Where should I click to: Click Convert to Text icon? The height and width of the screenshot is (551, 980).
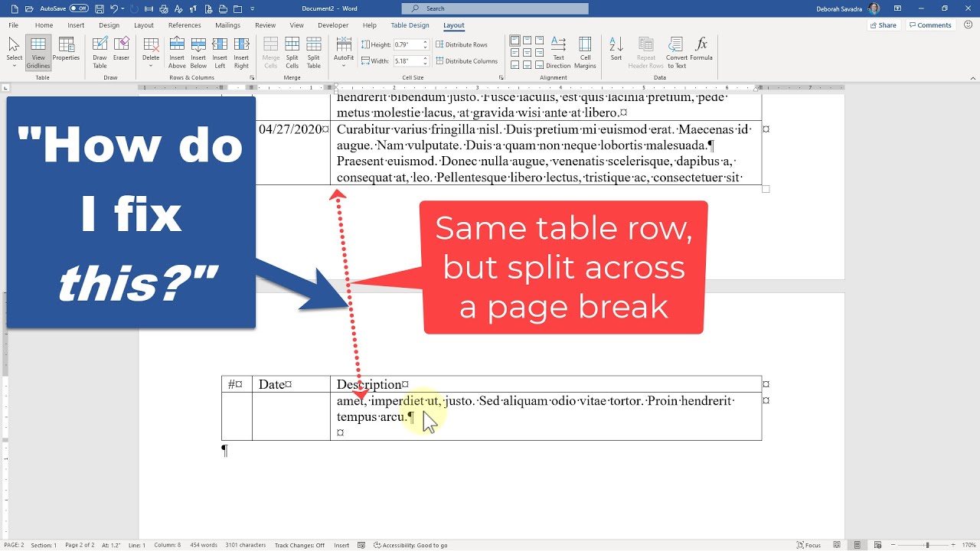coord(676,44)
